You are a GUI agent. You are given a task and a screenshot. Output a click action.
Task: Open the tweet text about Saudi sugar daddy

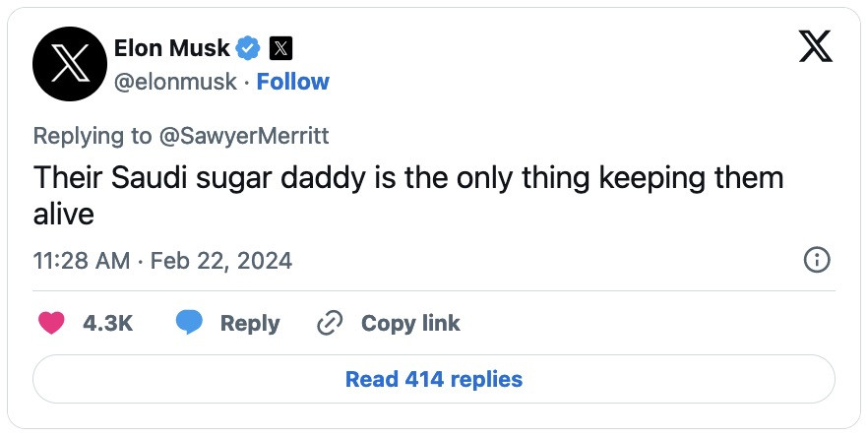408,196
